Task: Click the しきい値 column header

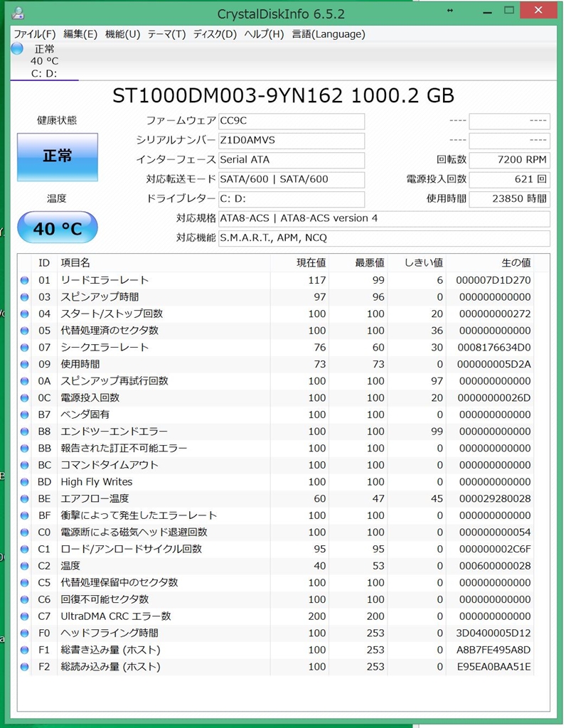Action: [x=417, y=263]
